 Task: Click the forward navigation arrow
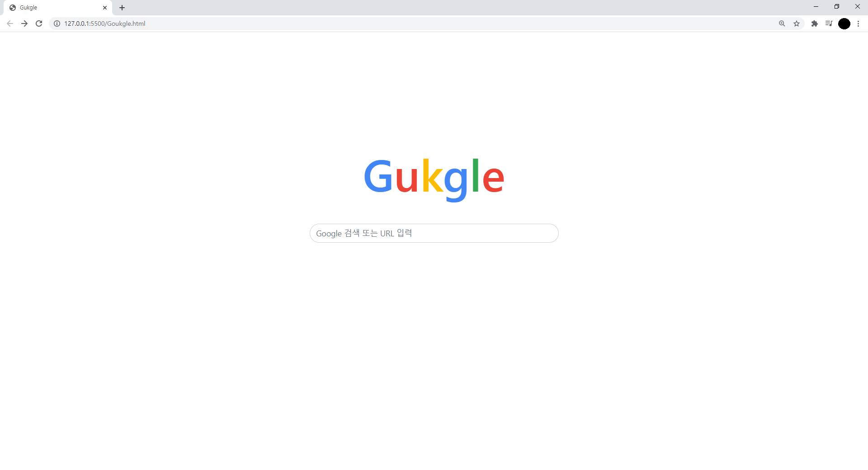click(24, 23)
